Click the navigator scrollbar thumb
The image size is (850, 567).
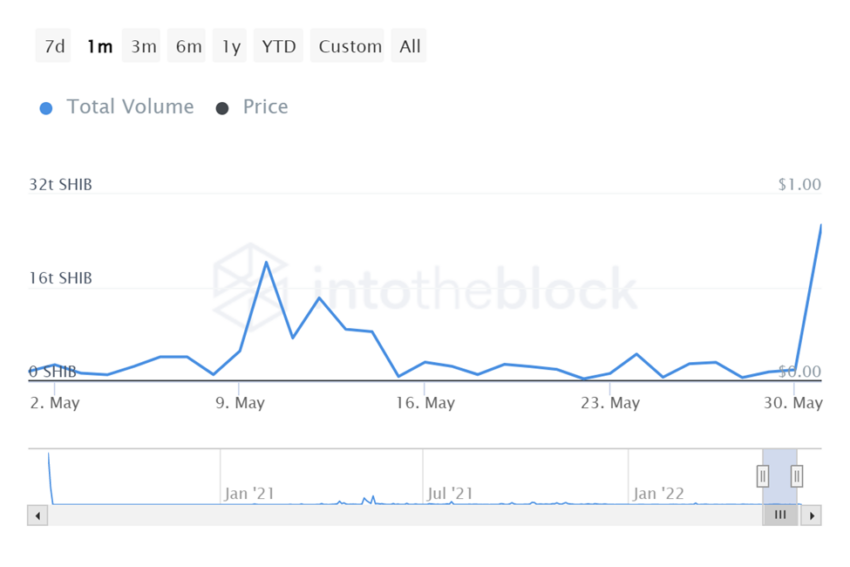point(780,516)
